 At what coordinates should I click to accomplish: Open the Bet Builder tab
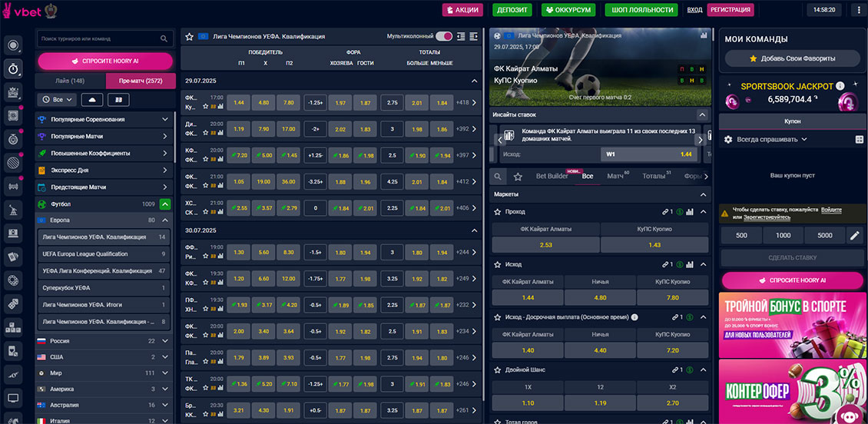pyautogui.click(x=552, y=176)
